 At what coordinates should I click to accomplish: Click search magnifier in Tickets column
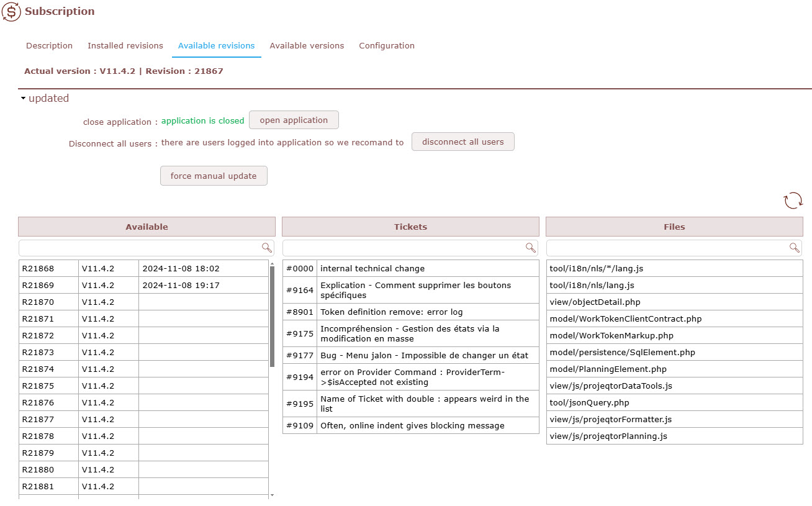[530, 248]
